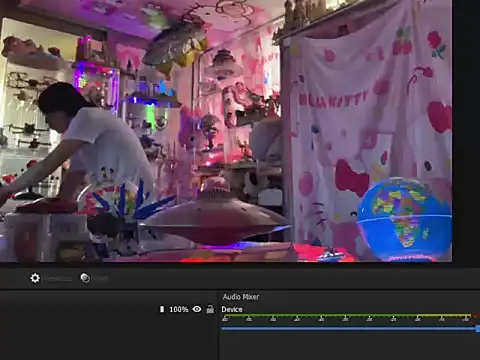Click the '100%' battery percentage text
The height and width of the screenshot is (360, 480).
click(x=179, y=309)
